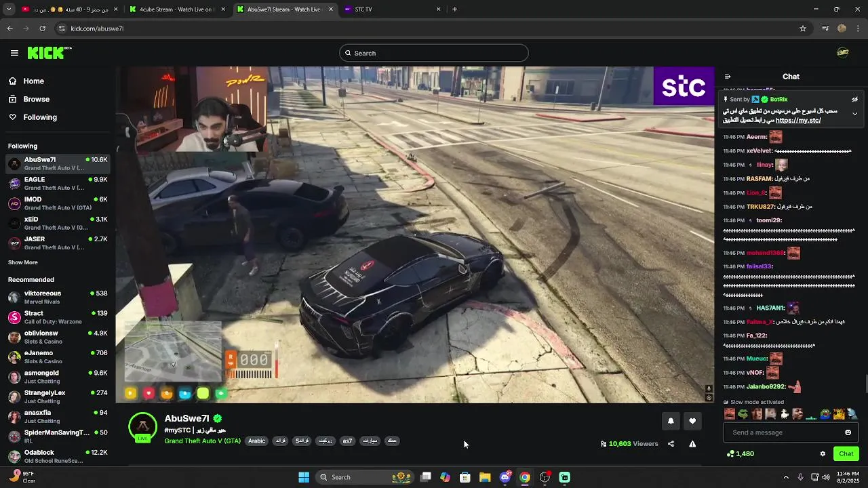Image resolution: width=868 pixels, height=488 pixels.
Task: Open chat settings gear icon
Action: 823,454
